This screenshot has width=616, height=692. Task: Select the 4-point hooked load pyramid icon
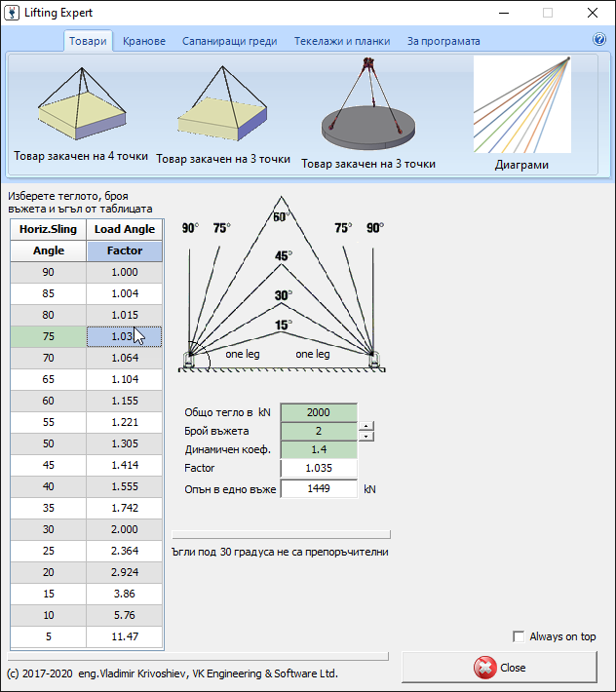pos(80,107)
